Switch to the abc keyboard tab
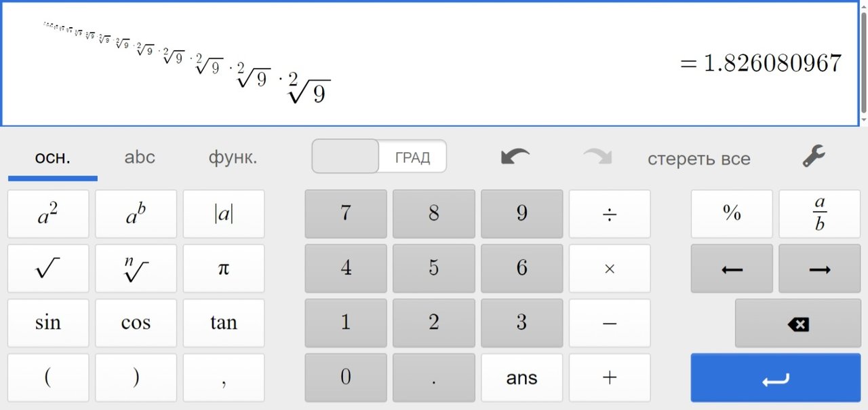 coord(140,157)
